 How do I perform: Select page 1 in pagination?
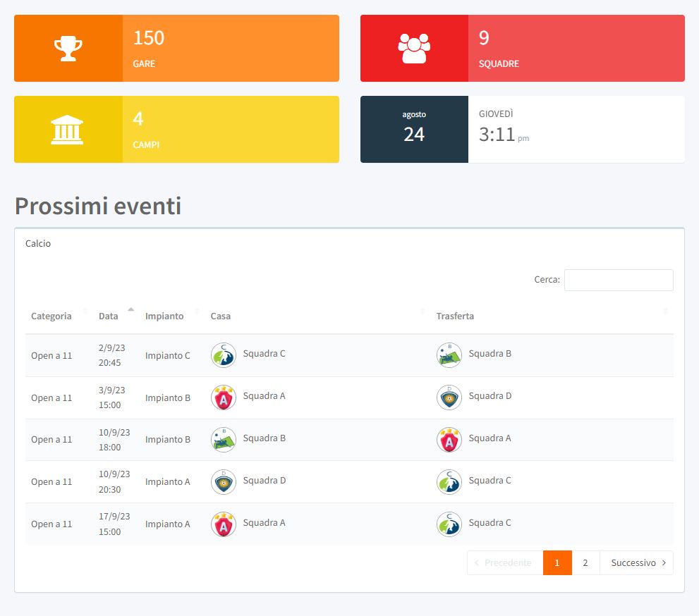[x=557, y=562]
